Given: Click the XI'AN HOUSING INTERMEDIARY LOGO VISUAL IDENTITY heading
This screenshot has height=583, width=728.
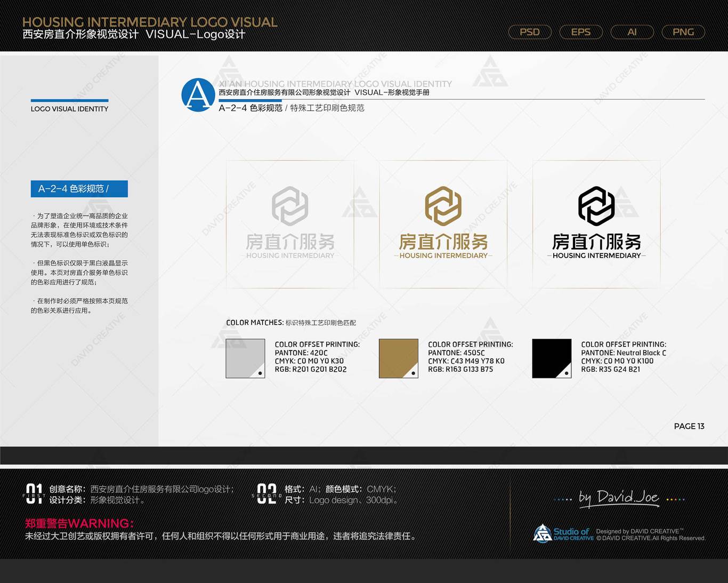Looking at the screenshot, I should pyautogui.click(x=335, y=84).
